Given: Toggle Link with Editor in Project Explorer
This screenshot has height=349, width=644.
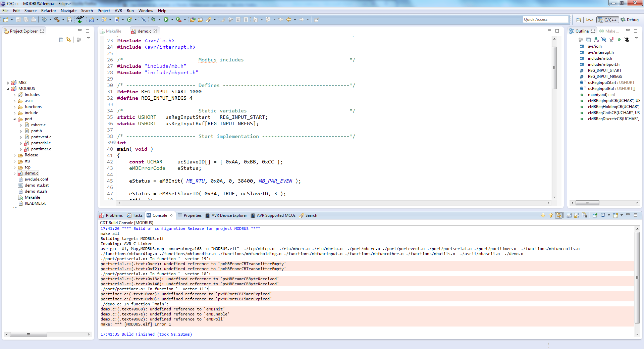Looking at the screenshot, I should tap(68, 40).
